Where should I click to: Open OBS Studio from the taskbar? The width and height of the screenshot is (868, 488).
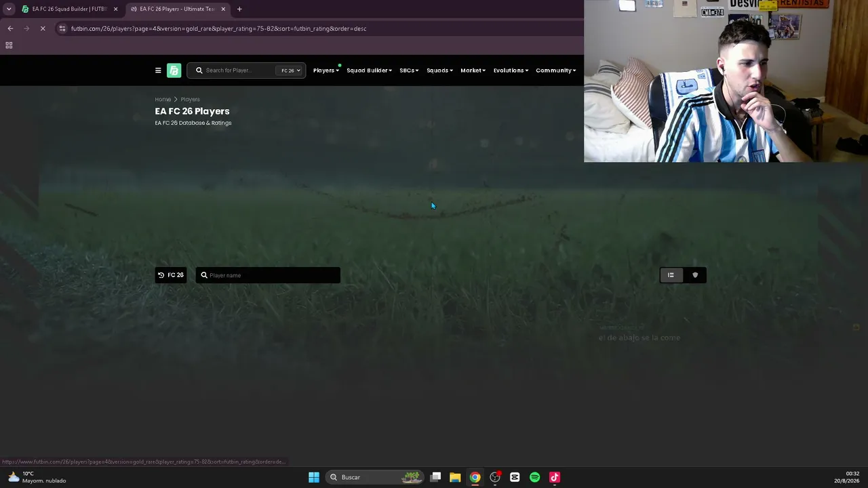pyautogui.click(x=495, y=477)
